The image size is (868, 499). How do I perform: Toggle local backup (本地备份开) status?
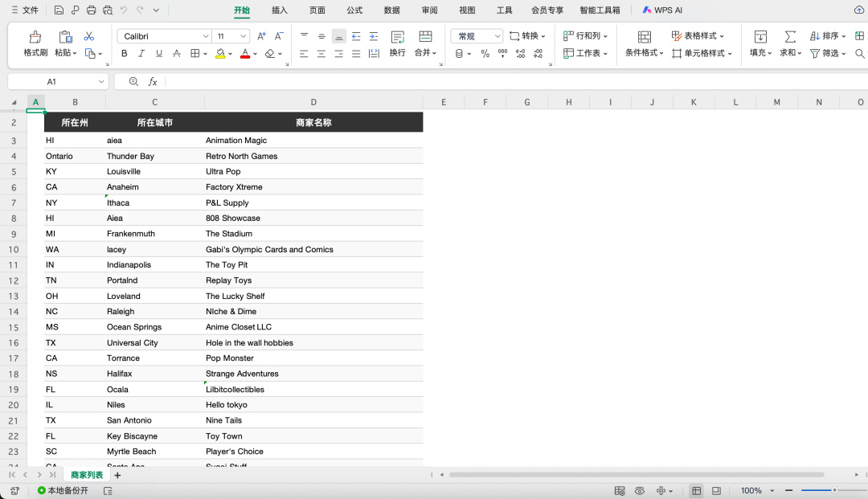(x=63, y=491)
